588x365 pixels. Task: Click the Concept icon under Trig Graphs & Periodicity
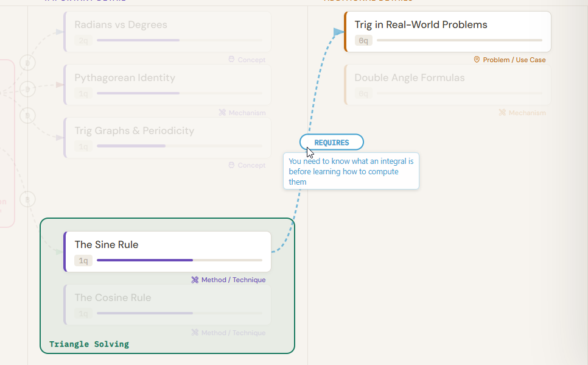click(x=231, y=165)
